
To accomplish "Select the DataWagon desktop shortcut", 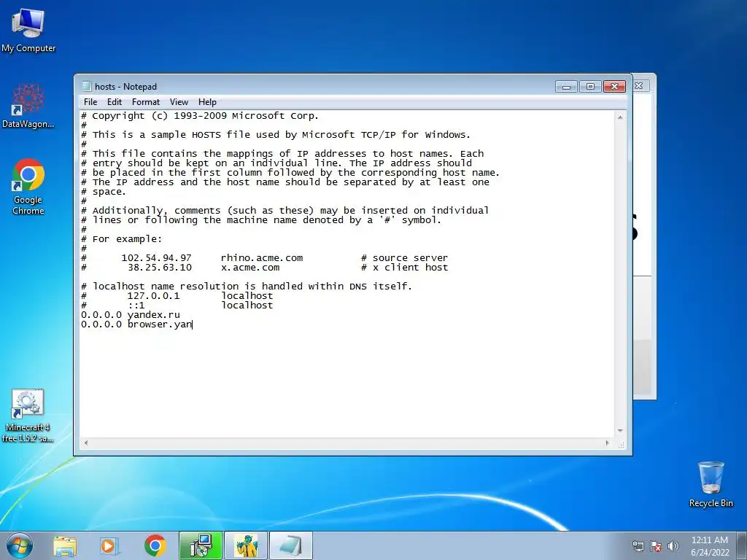I will point(28,106).
